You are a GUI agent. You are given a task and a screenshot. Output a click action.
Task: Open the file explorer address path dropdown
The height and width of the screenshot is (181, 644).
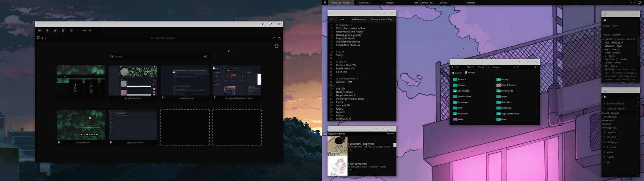pyautogui.click(x=514, y=67)
